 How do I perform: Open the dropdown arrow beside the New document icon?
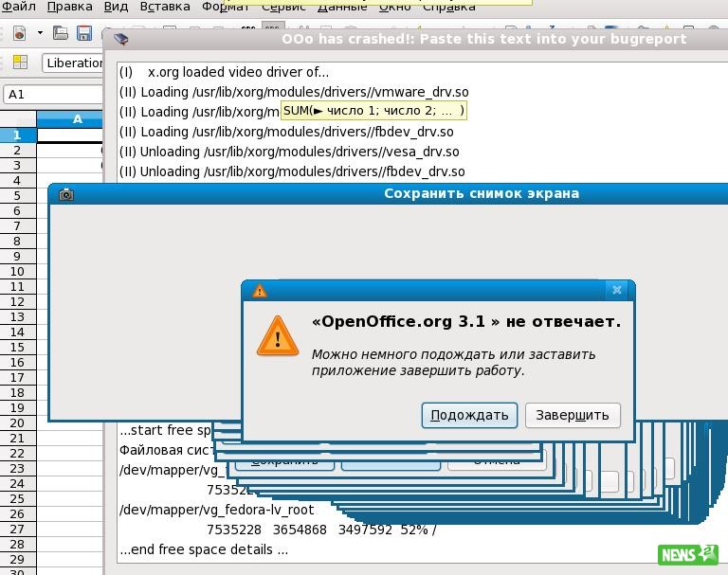(x=41, y=33)
